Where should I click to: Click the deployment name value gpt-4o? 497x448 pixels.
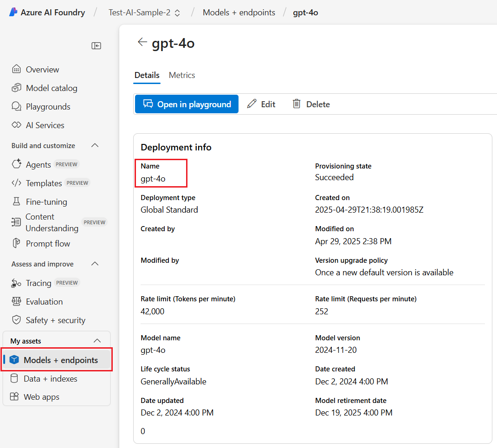coord(153,178)
